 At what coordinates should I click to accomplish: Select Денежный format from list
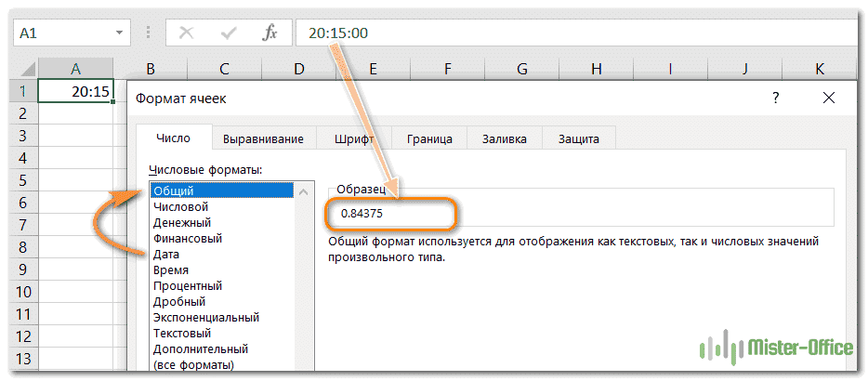(182, 222)
